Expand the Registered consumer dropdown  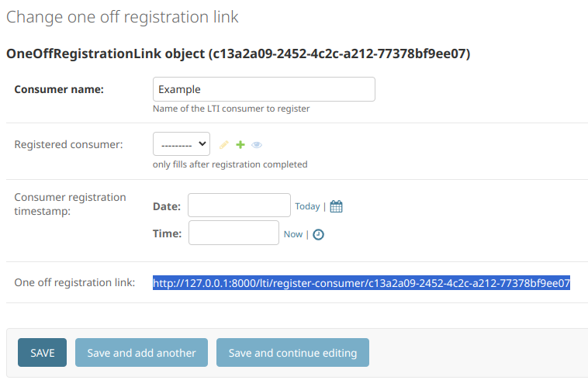pos(182,144)
